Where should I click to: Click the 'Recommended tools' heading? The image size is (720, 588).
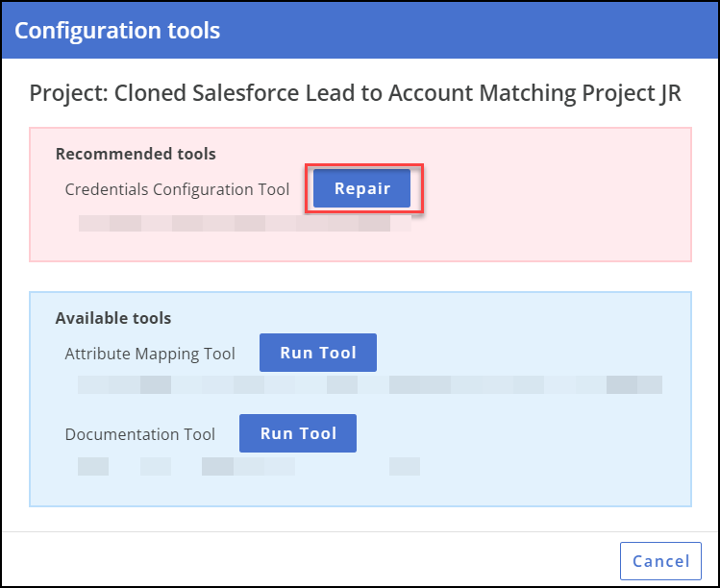coord(136,154)
